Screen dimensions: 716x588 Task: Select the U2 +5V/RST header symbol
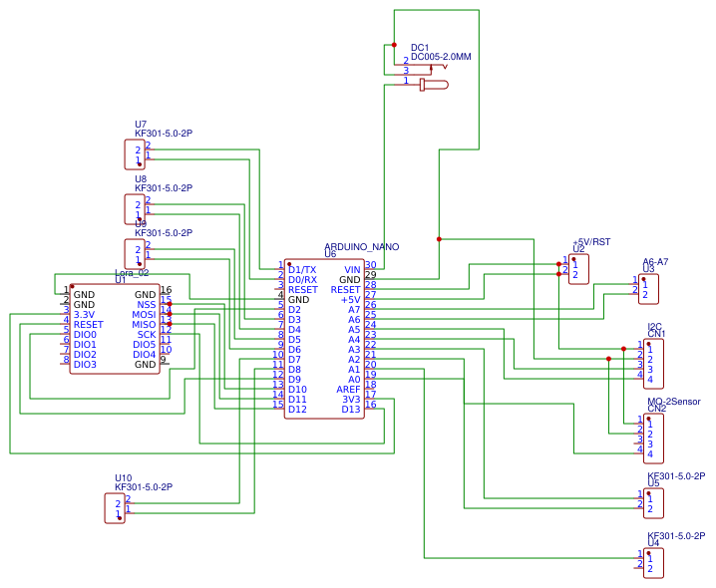pyautogui.click(x=578, y=269)
